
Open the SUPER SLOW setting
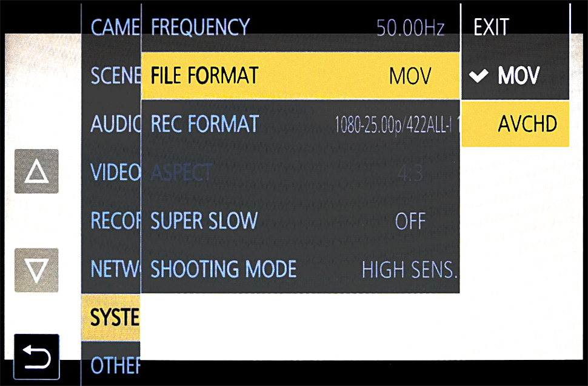[x=301, y=221]
